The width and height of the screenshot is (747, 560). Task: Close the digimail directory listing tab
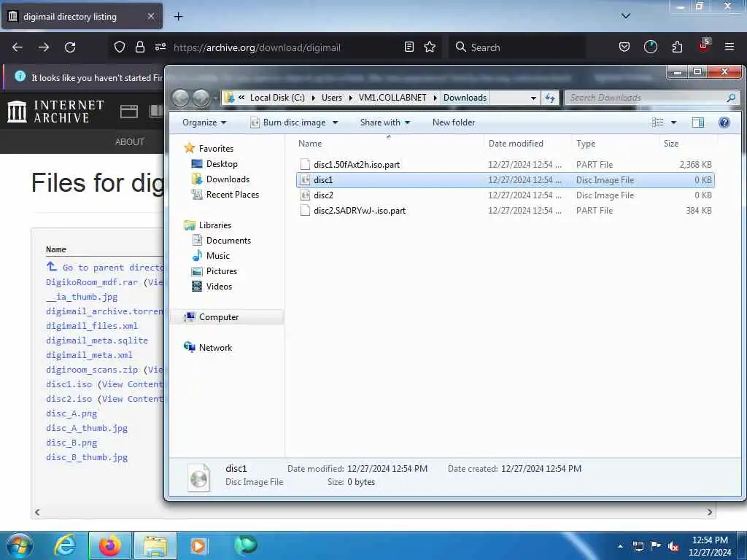150,16
